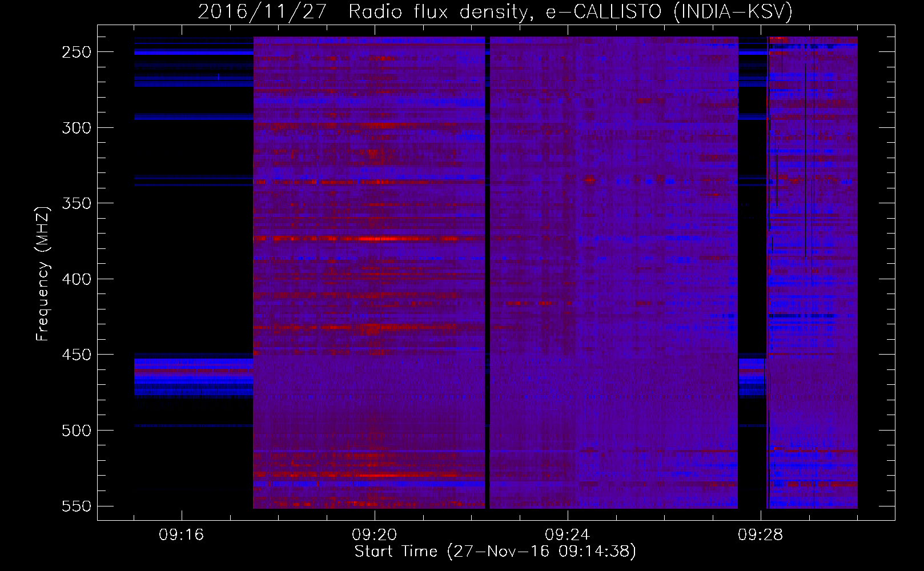Select the 550 frequency tick label
924x571 pixels.
pyautogui.click(x=77, y=506)
